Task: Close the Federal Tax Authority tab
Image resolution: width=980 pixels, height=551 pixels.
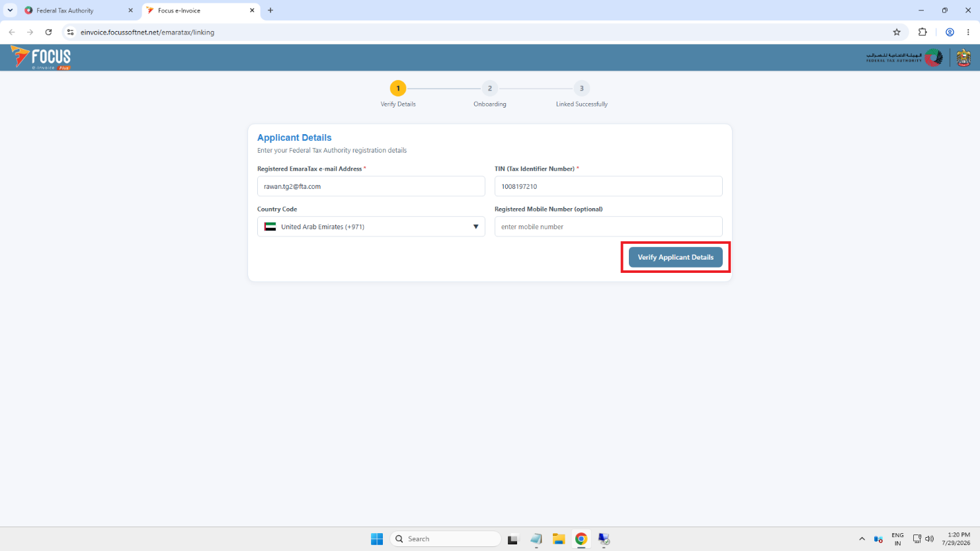Action: coord(130,11)
